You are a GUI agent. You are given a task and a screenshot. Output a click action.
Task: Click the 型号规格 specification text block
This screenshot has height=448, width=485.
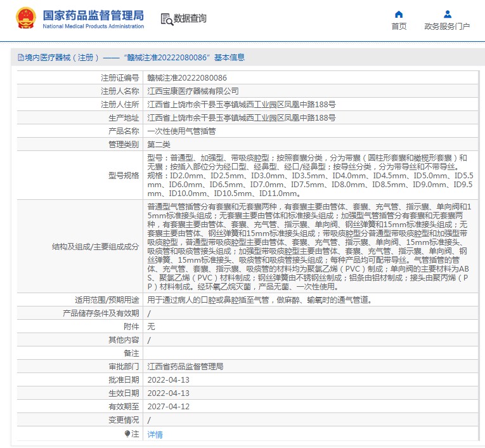tap(310, 176)
